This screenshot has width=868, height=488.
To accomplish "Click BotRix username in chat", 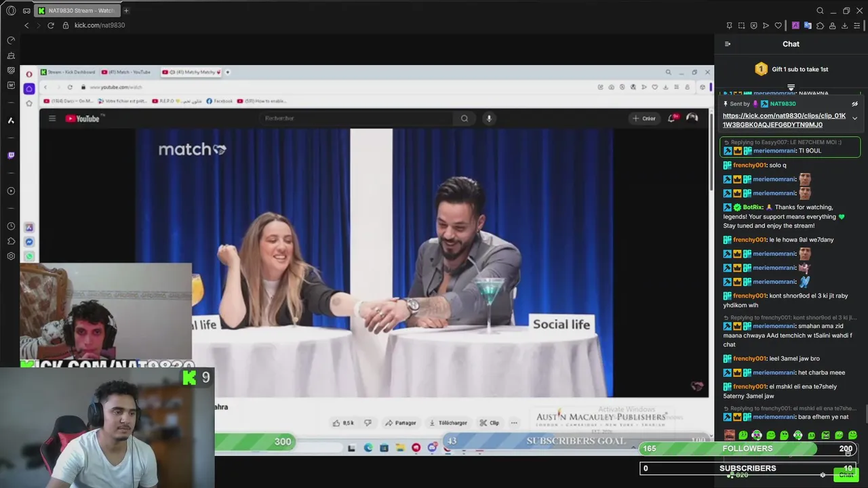I will (x=753, y=207).
